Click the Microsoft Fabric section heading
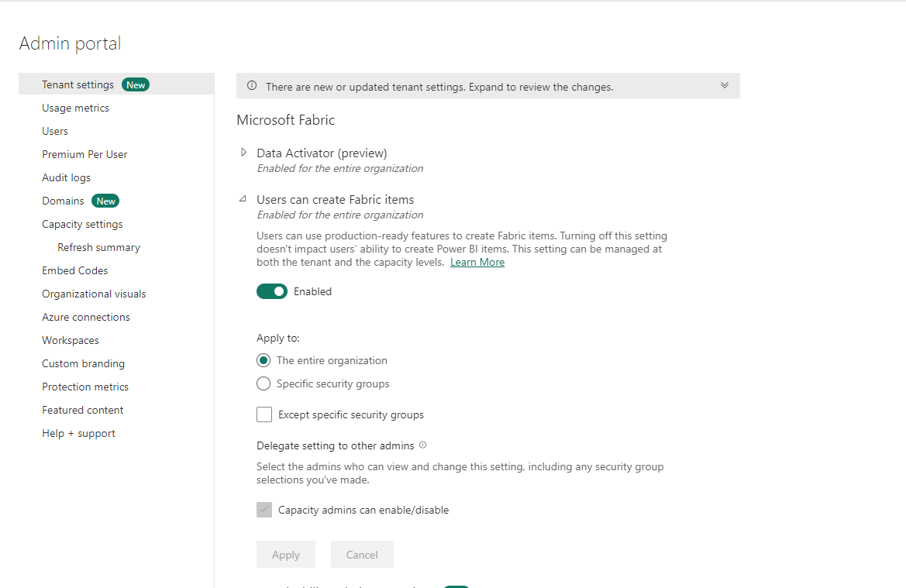Viewport: 906px width, 588px height. 285,119
